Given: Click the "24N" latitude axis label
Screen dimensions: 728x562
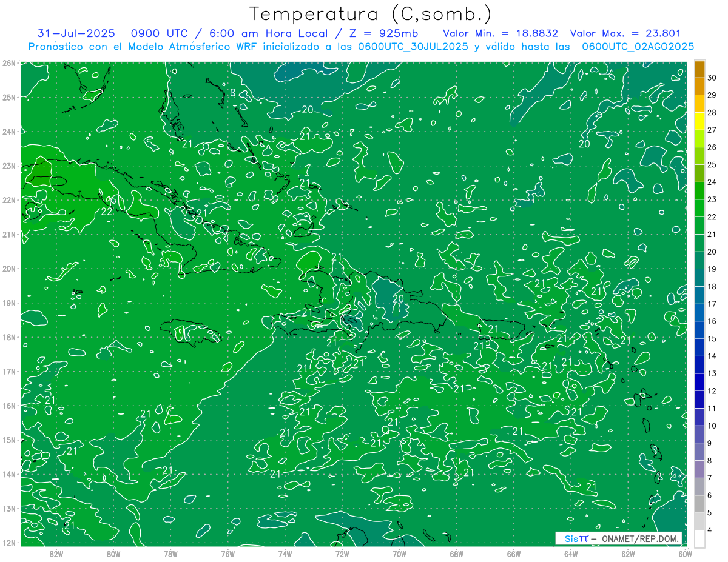Looking at the screenshot, I should (x=8, y=132).
